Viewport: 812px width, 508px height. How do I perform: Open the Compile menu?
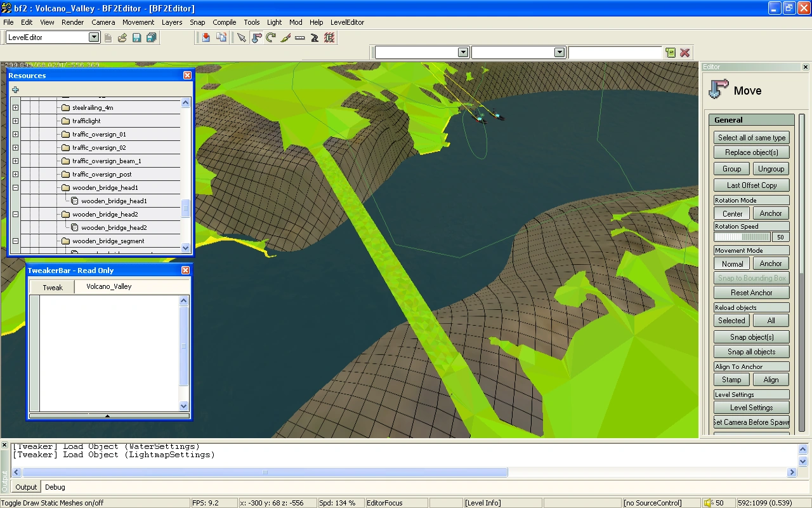click(x=224, y=22)
